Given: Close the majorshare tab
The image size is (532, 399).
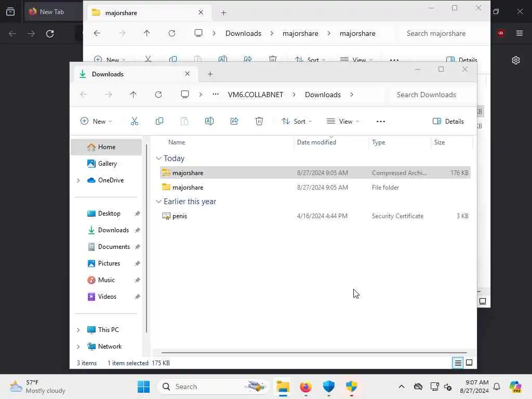Looking at the screenshot, I should tap(201, 12).
